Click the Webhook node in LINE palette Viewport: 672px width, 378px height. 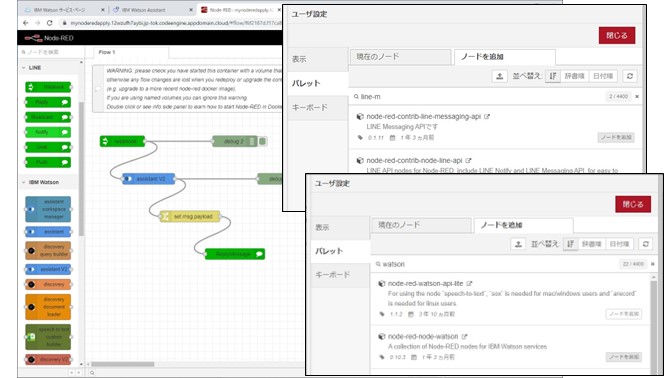[x=48, y=87]
